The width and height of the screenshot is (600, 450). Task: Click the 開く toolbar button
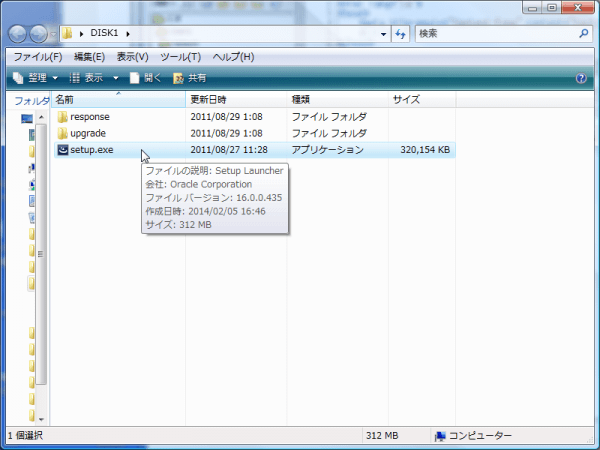click(145, 78)
